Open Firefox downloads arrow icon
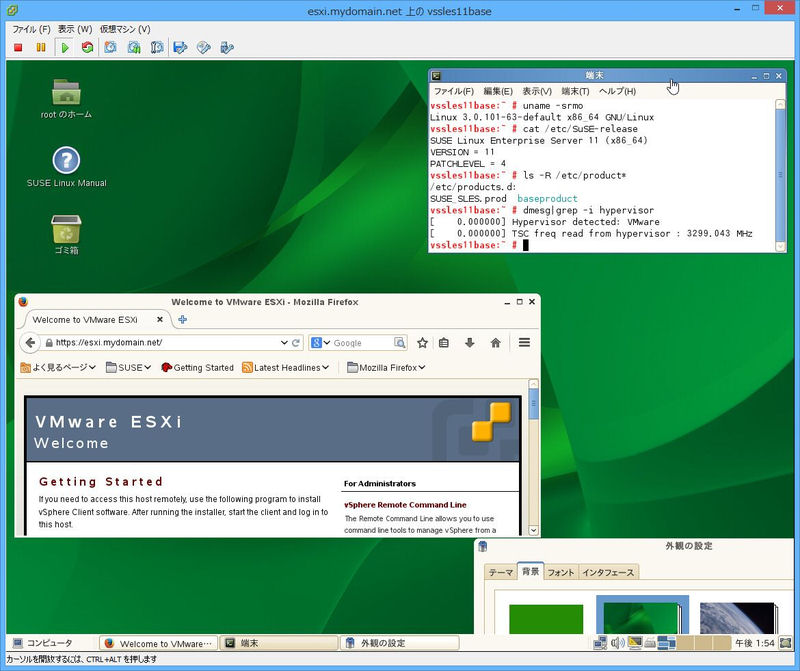 [470, 343]
